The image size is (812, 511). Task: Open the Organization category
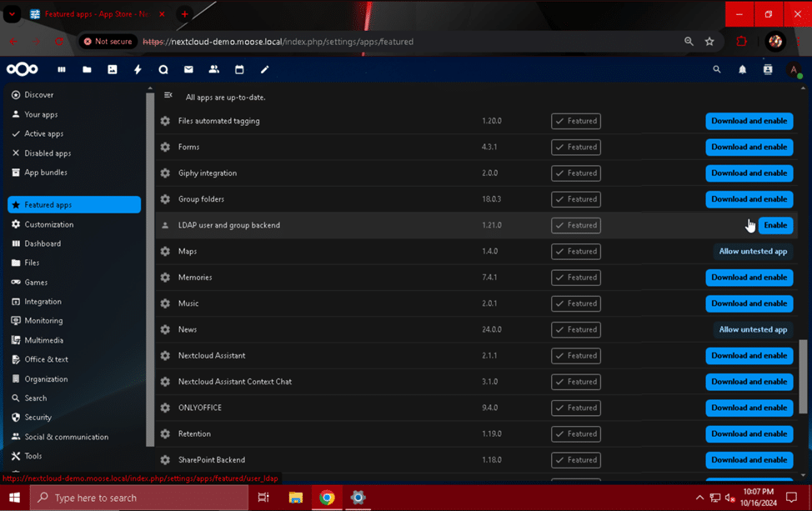coord(74,379)
